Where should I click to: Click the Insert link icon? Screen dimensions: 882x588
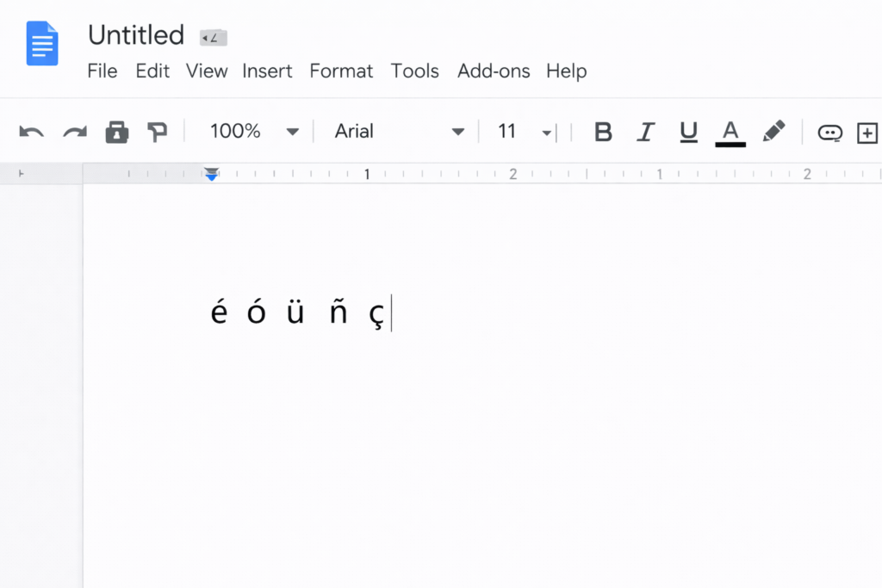(x=829, y=132)
